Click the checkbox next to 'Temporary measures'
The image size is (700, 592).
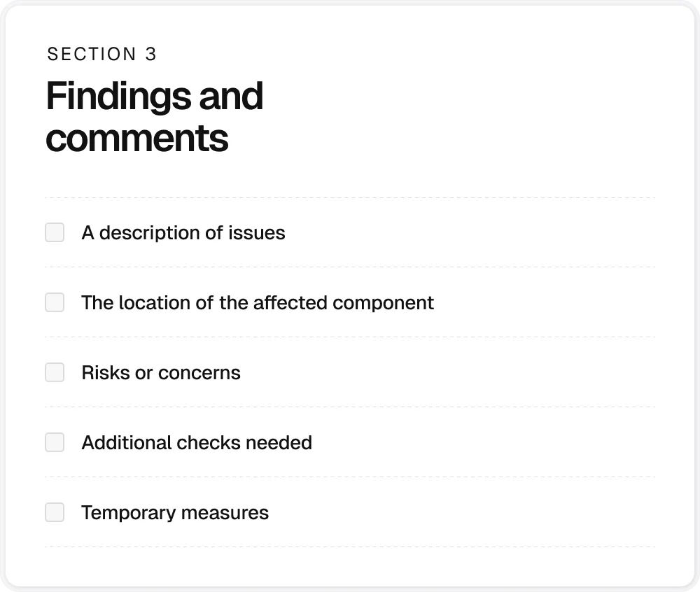(x=54, y=512)
